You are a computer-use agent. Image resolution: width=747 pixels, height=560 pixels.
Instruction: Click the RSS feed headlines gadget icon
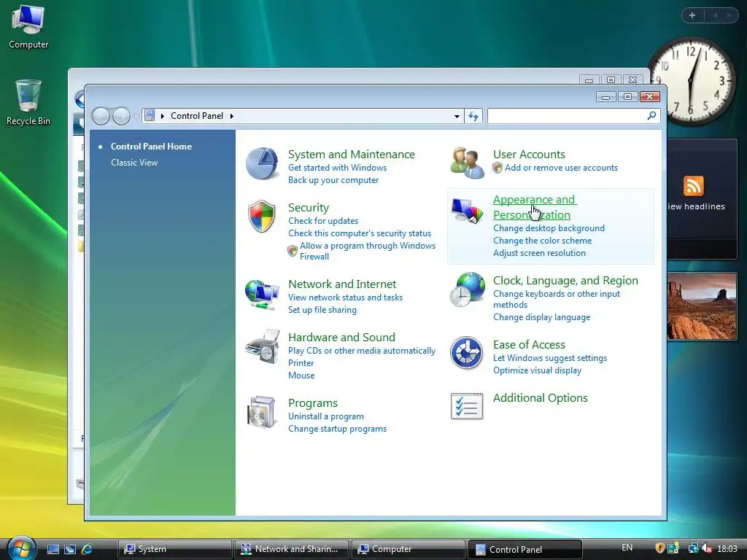tap(693, 186)
